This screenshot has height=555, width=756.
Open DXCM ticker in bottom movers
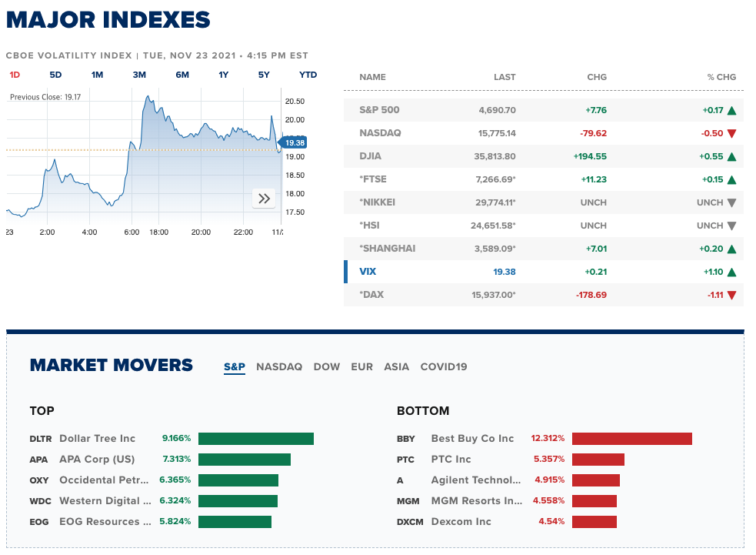pos(410,522)
